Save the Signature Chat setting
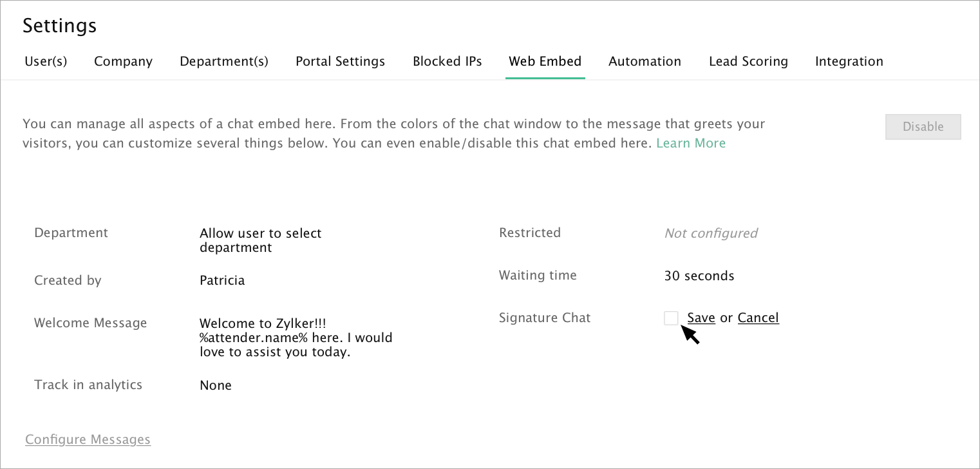The height and width of the screenshot is (469, 980). [x=701, y=318]
